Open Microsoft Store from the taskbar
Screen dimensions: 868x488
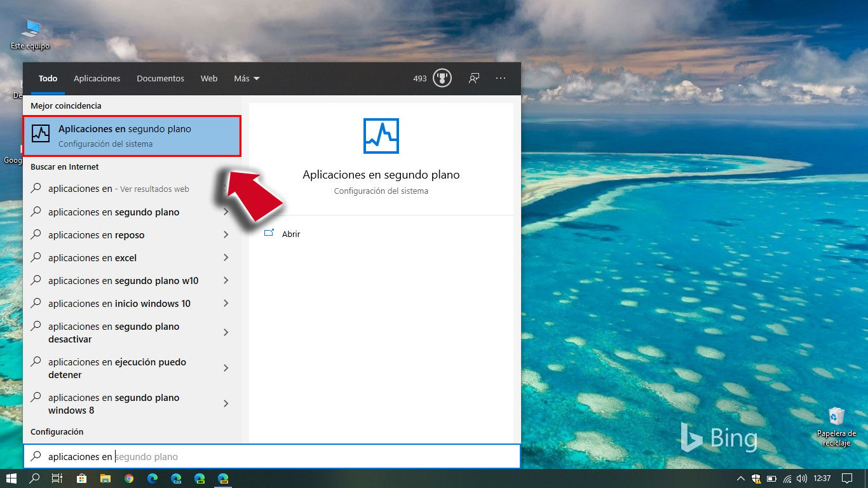[x=81, y=478]
